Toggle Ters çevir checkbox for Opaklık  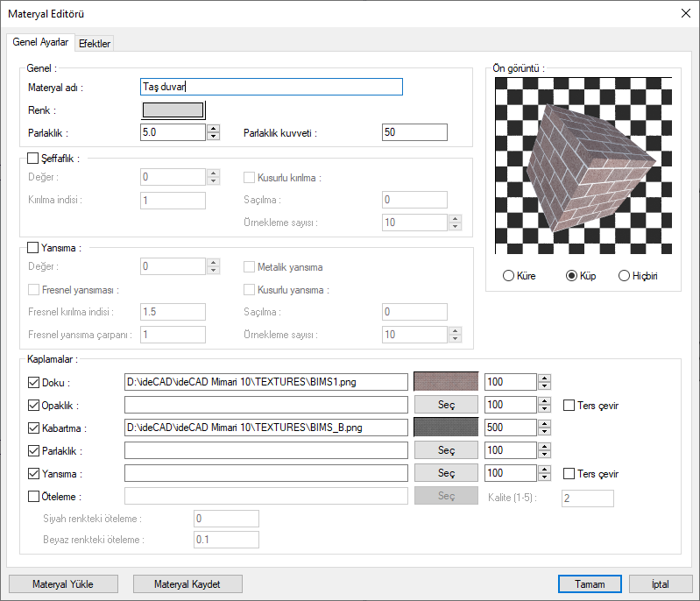coord(569,406)
